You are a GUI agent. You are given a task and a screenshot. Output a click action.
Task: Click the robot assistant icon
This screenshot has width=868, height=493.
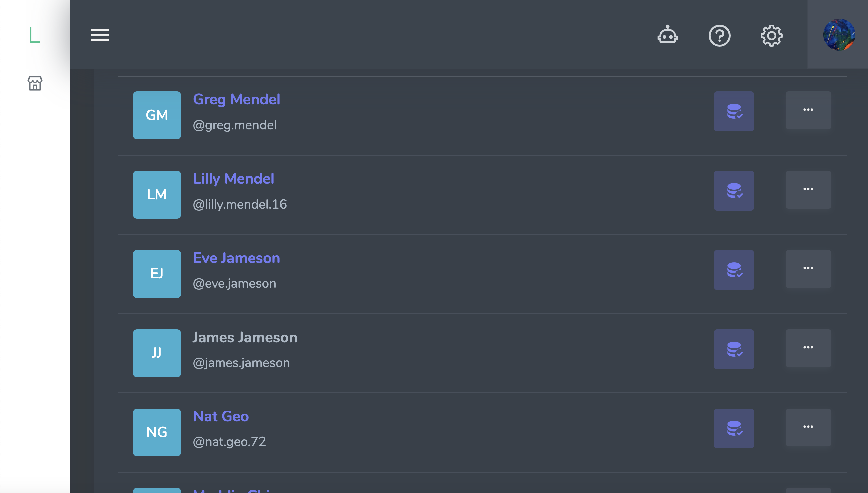667,35
